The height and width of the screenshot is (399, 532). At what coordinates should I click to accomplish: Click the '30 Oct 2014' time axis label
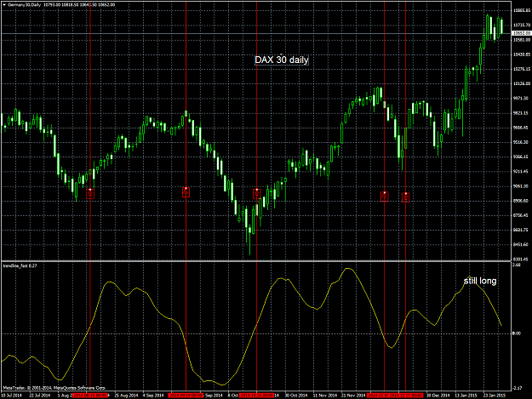point(296,396)
